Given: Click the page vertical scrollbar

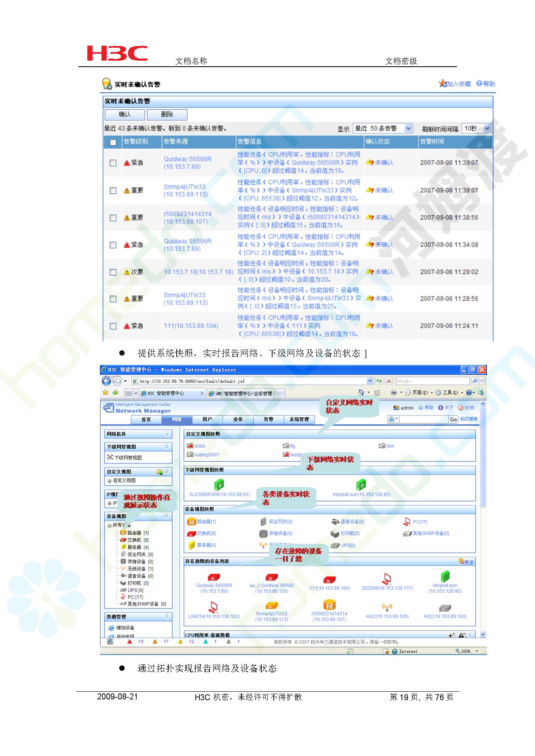Looking at the screenshot, I should 482,519.
